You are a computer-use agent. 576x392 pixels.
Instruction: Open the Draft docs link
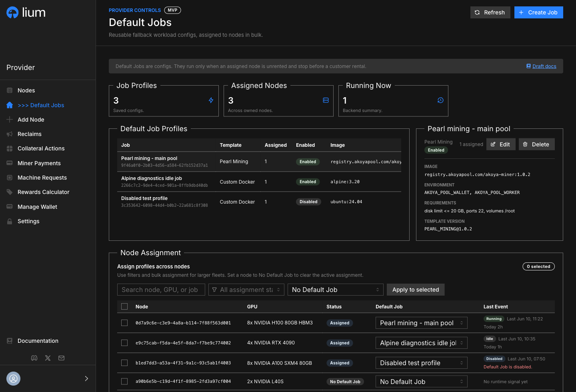pos(544,66)
